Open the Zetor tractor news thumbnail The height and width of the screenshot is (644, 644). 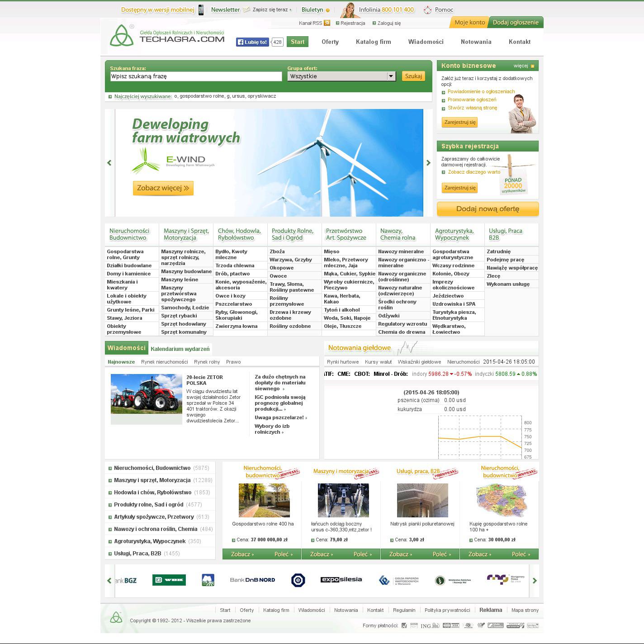146,394
